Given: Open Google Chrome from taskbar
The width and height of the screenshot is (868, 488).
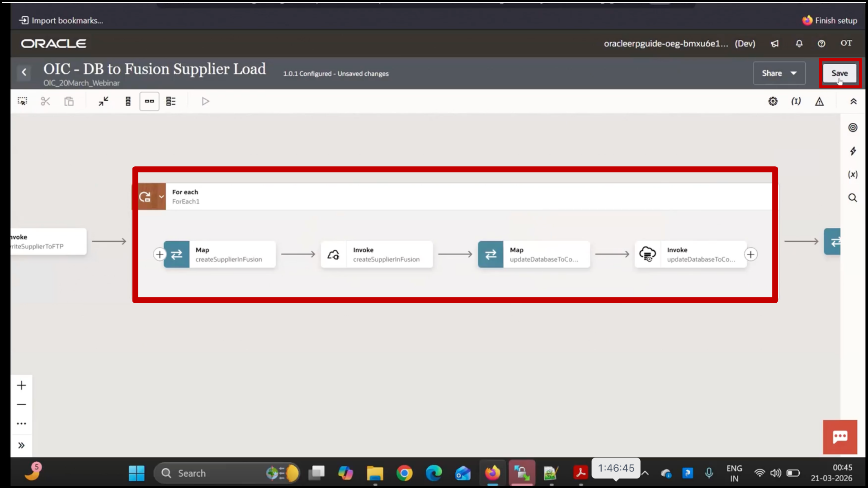Looking at the screenshot, I should click(405, 473).
